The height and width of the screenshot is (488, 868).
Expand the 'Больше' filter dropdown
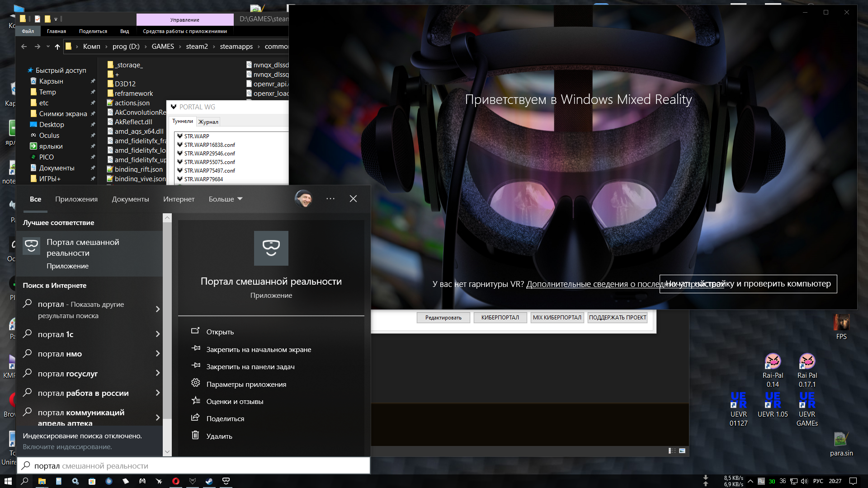(225, 199)
